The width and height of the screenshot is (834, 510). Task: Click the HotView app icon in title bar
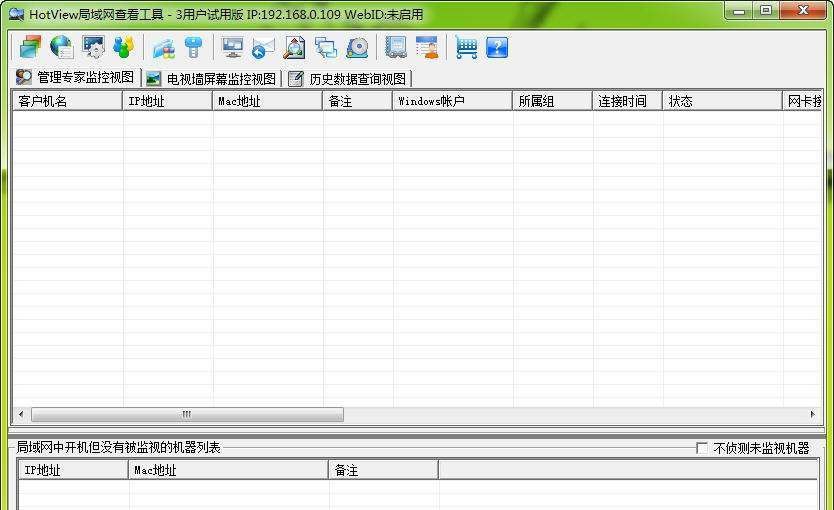coord(16,14)
